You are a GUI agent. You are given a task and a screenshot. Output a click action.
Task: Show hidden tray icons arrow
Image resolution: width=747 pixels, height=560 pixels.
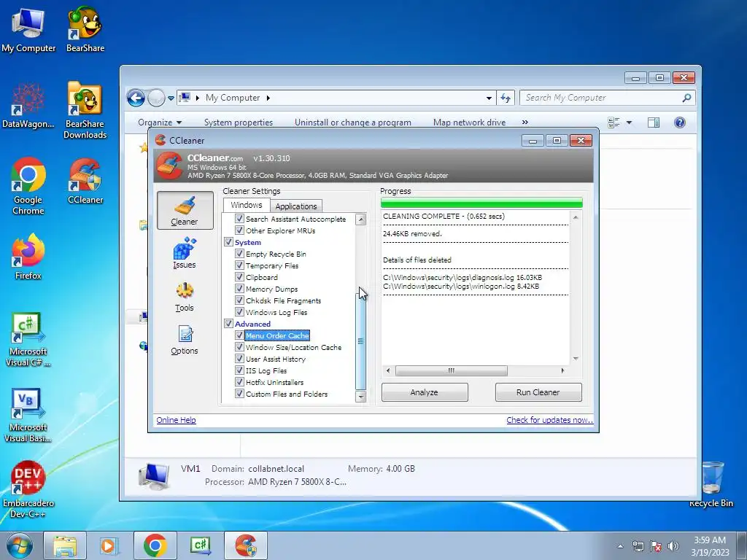620,546
